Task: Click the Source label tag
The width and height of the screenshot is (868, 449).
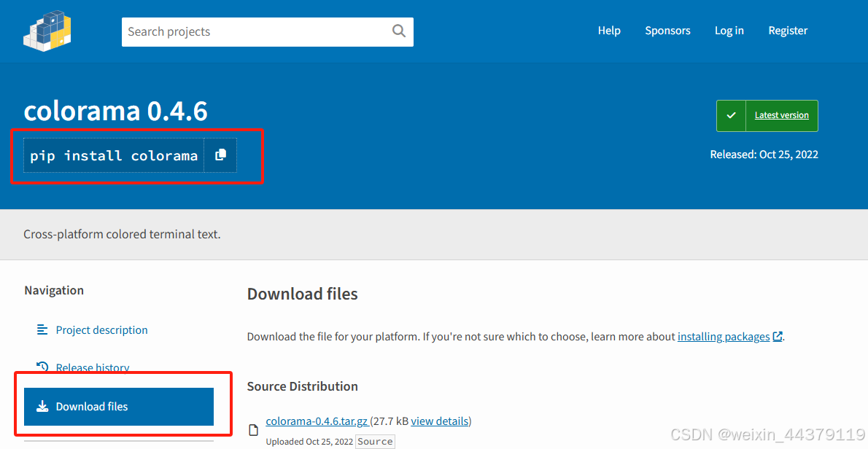Action: tap(375, 441)
